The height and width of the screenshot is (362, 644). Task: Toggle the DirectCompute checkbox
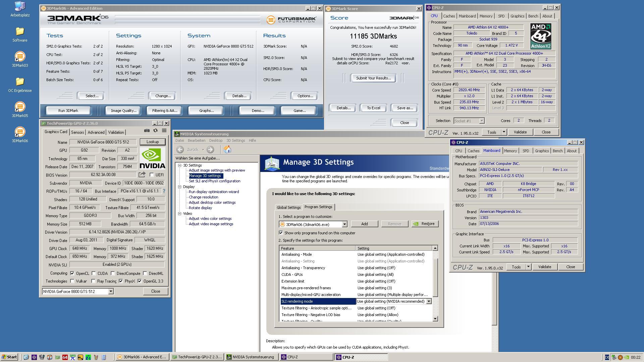pyautogui.click(x=113, y=273)
